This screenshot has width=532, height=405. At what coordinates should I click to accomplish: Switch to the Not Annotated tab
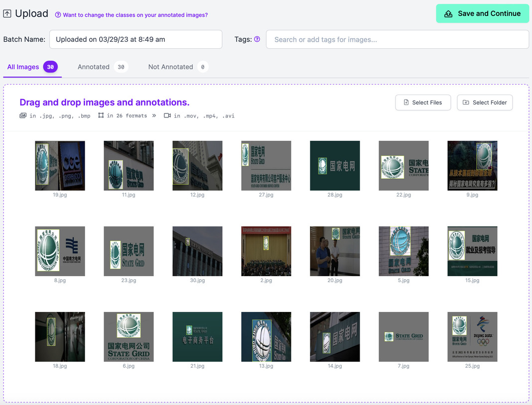pyautogui.click(x=170, y=67)
